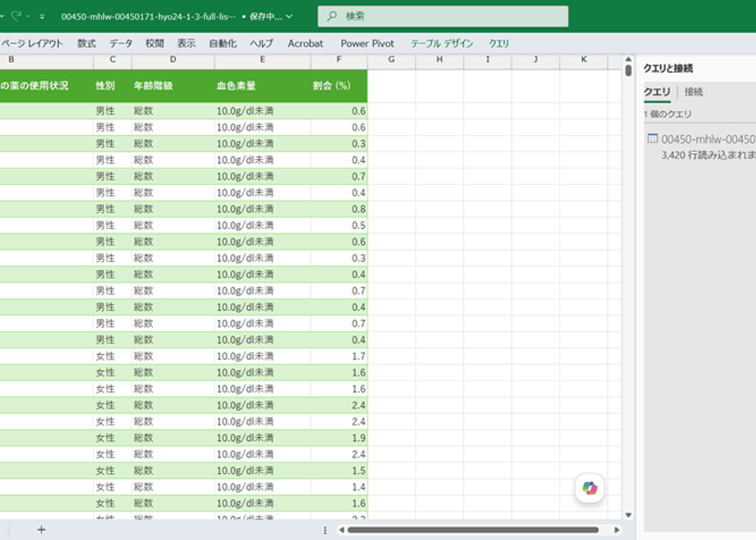Click the horizontal scrollbar left arrow

341,530
